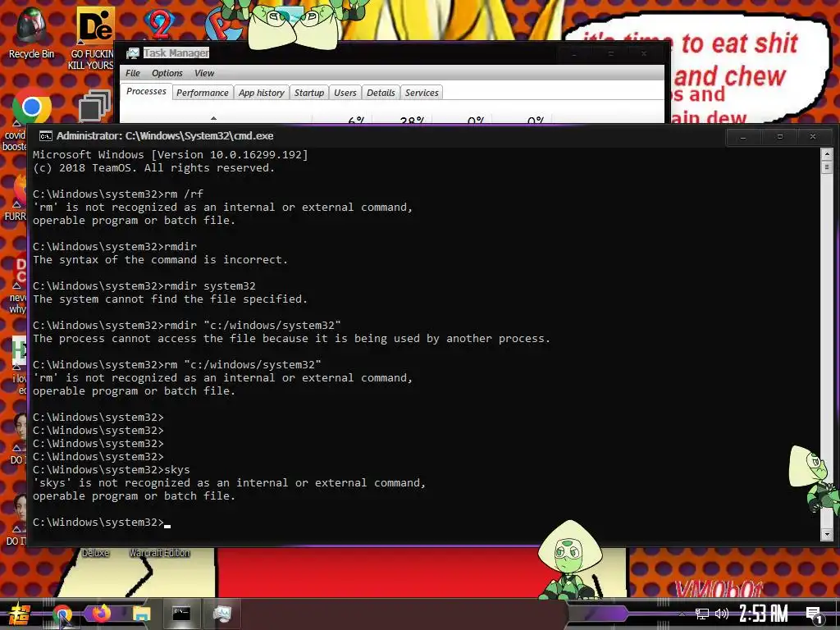Click the sort arrow in Task Manager header
840x630 pixels.
[x=214, y=118]
